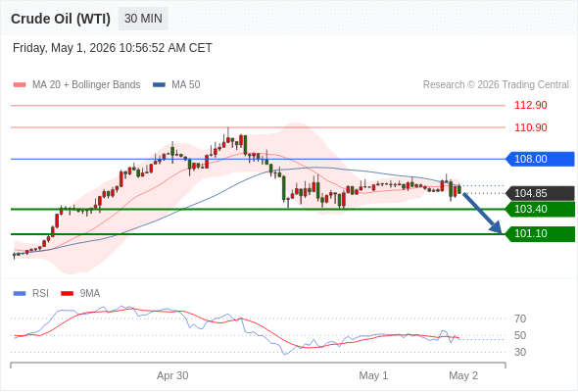Click the May 2 date axis label
Image resolution: width=578 pixels, height=392 pixels.
click(463, 375)
